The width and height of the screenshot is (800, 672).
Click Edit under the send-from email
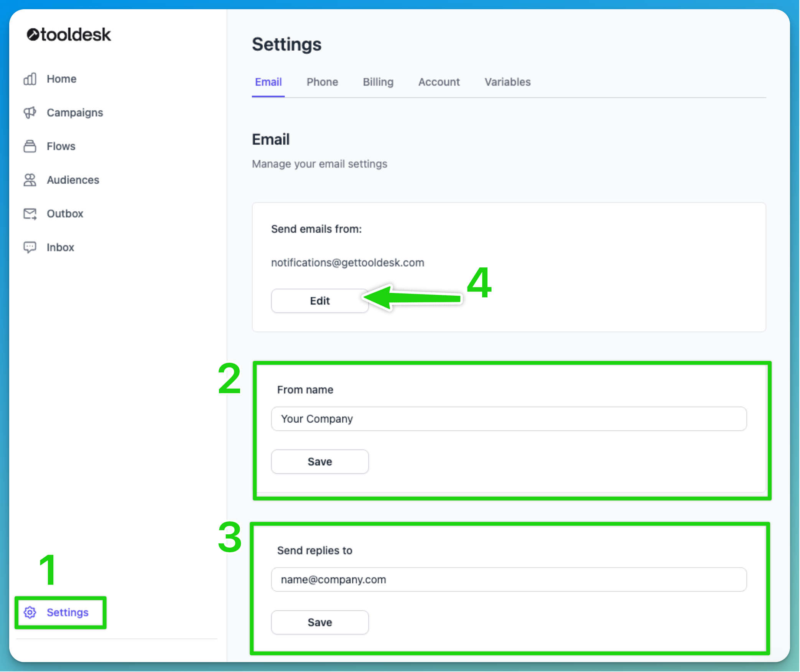[x=319, y=301]
